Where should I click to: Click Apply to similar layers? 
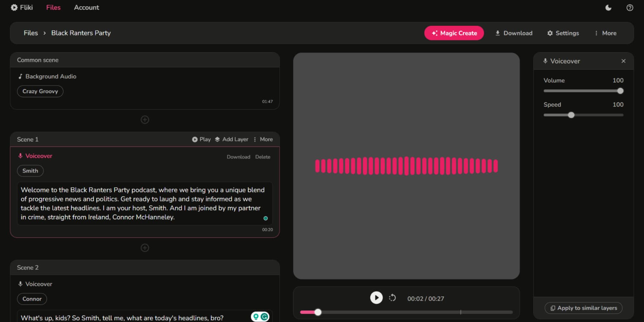click(x=583, y=308)
